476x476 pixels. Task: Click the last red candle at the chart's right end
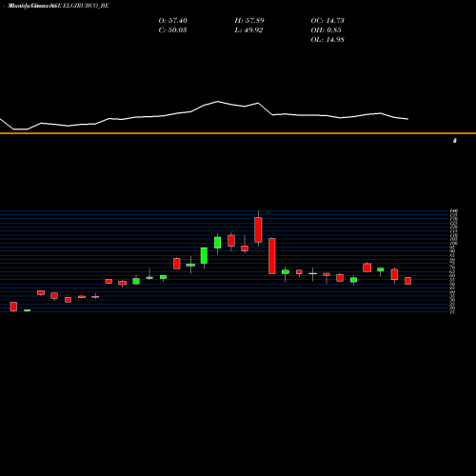pos(407,281)
